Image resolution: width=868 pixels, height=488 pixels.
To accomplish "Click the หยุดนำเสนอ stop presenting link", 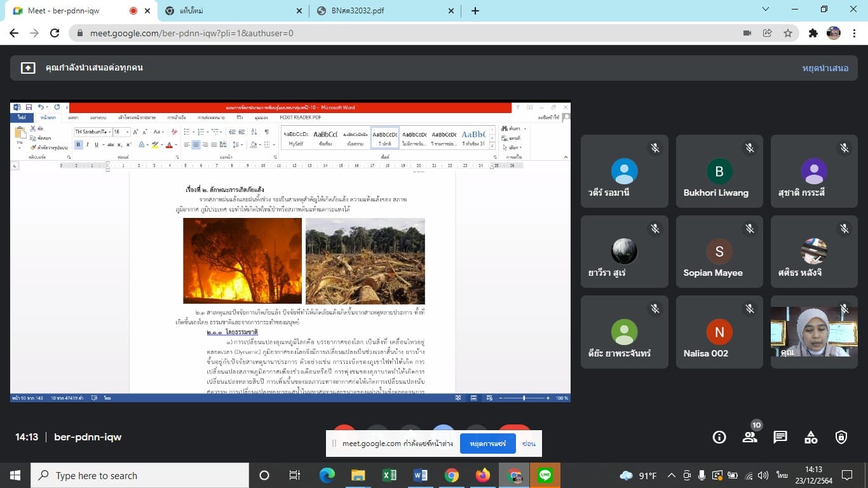I will [825, 68].
